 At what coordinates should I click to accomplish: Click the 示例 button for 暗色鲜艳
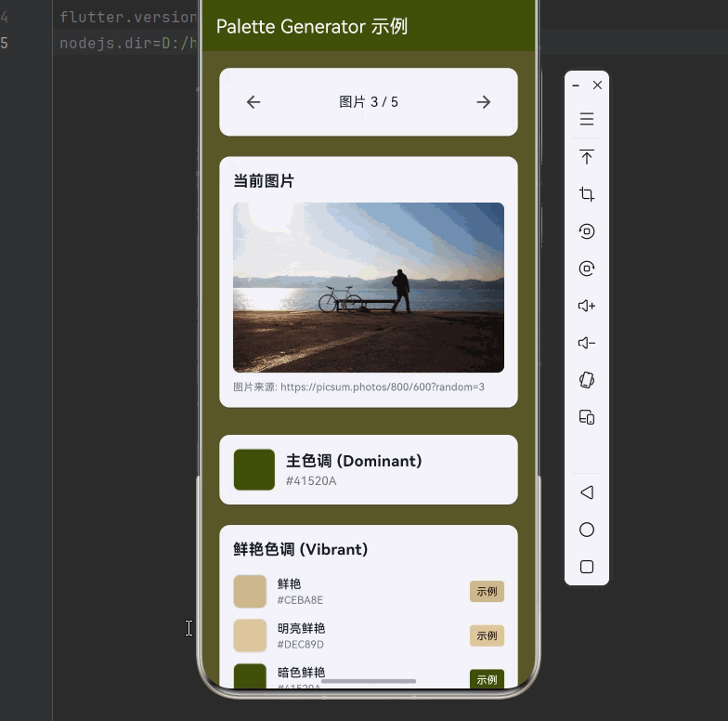pos(487,678)
